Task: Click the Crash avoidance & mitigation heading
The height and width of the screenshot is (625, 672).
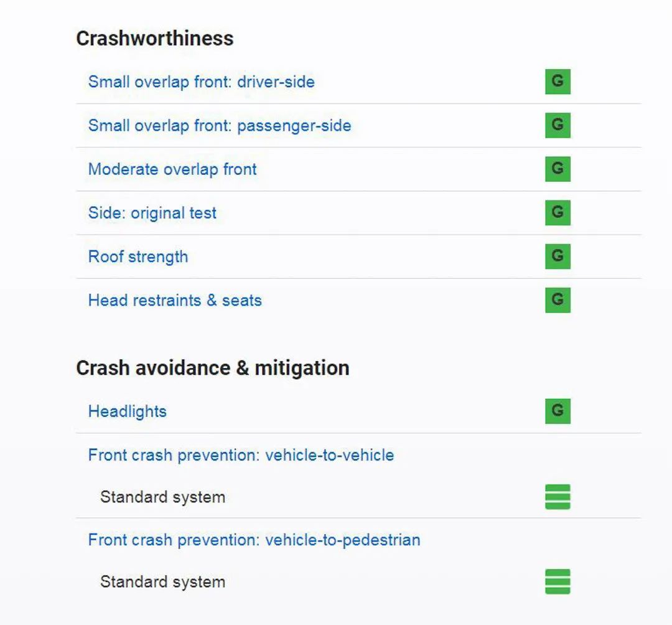Action: point(212,368)
